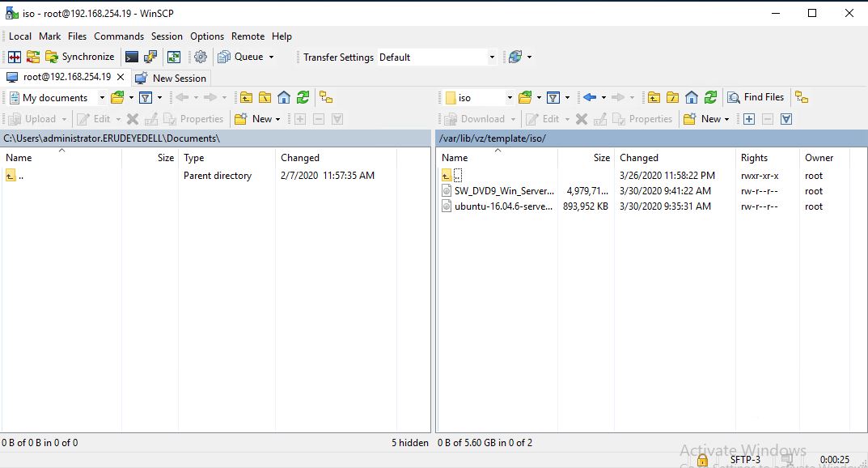Open the My documents drive dropdown
The width and height of the screenshot is (868, 468).
(102, 98)
